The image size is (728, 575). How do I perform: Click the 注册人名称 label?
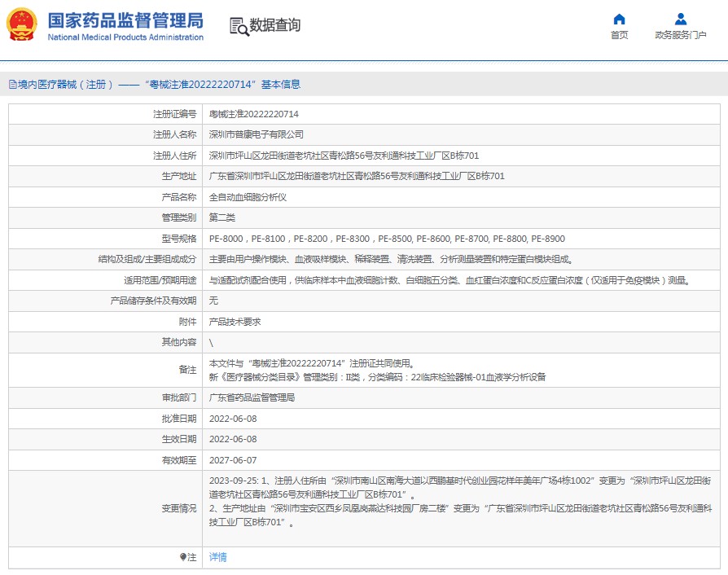coord(174,134)
